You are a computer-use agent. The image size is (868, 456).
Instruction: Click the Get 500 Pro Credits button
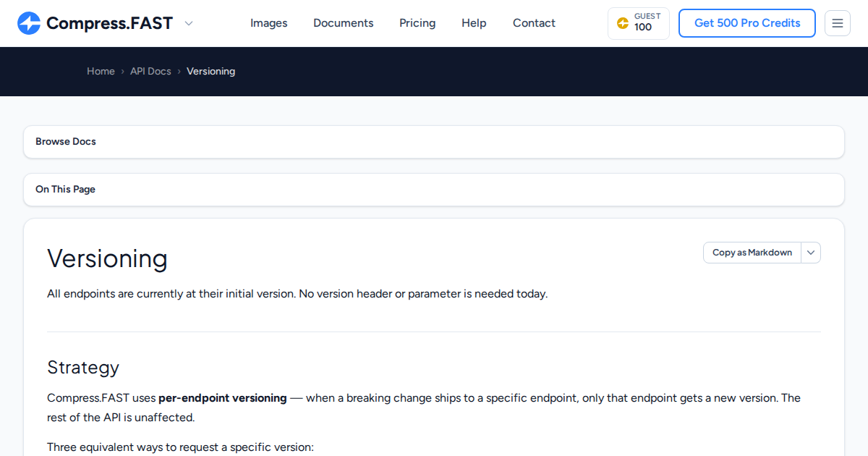(x=747, y=23)
